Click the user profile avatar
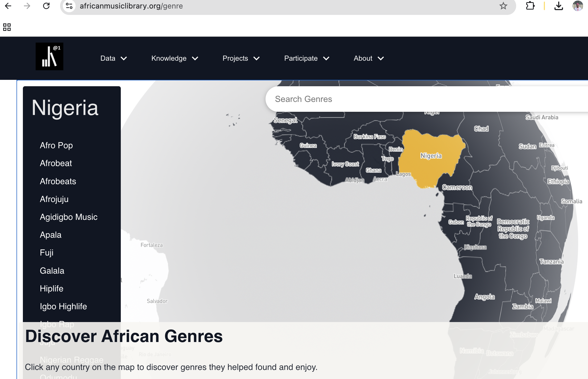 point(577,6)
